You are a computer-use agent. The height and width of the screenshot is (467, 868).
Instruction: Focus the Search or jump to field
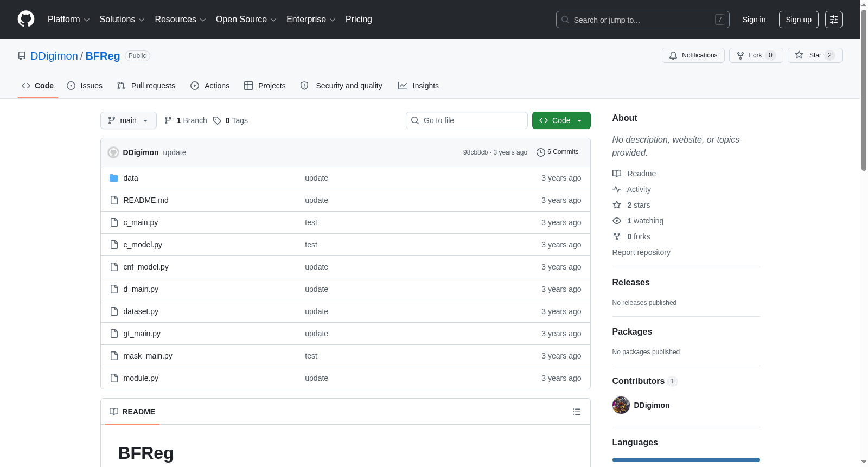pos(643,20)
